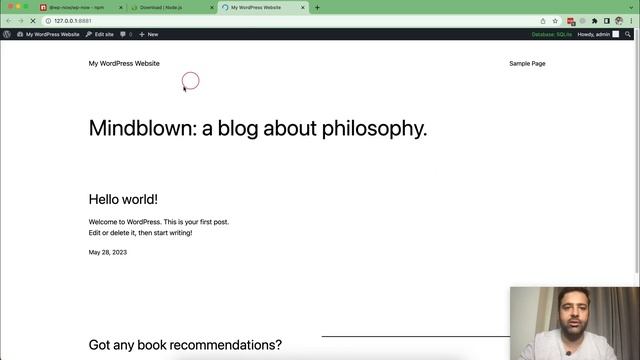Click the 'Got any book recommendations?' heading
The image size is (640, 360).
tap(185, 345)
